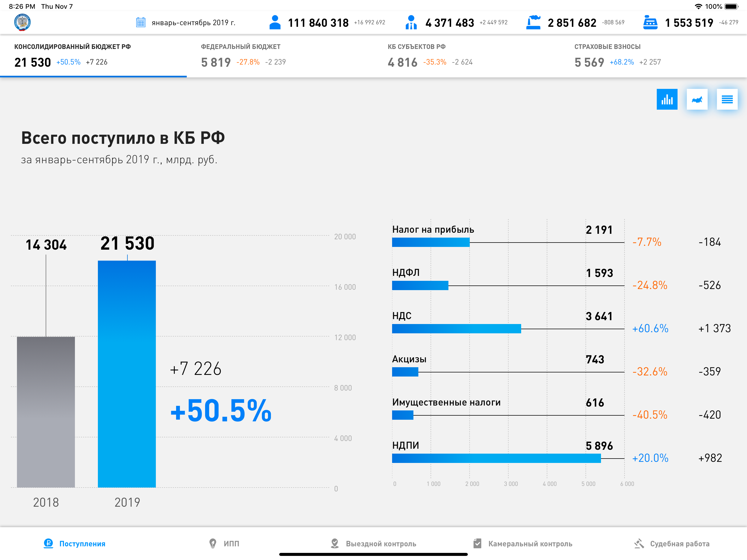Screen dimensions: 747x560
Task: Tap the large +50.5% growth figure
Action: [221, 411]
